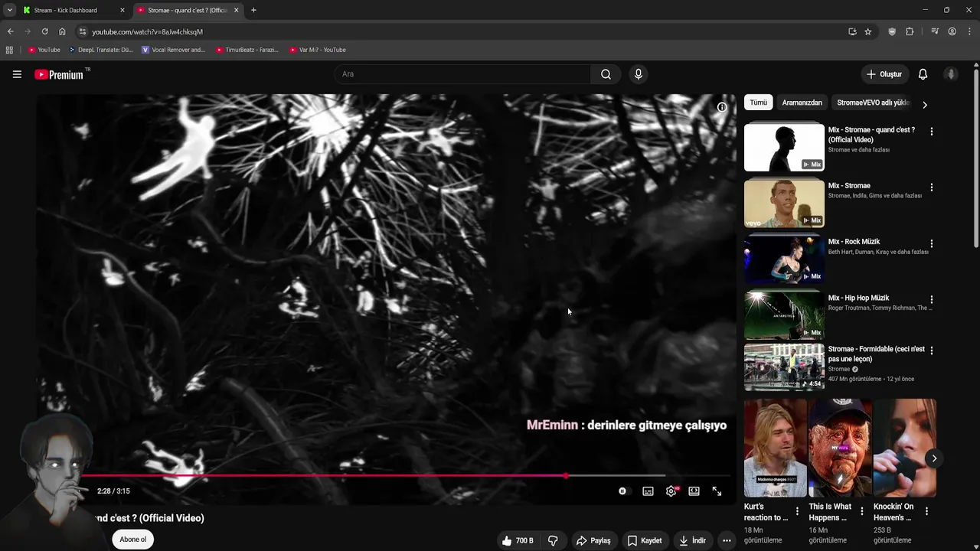The image size is (980, 551).
Task: Show video info card icon
Action: click(721, 107)
